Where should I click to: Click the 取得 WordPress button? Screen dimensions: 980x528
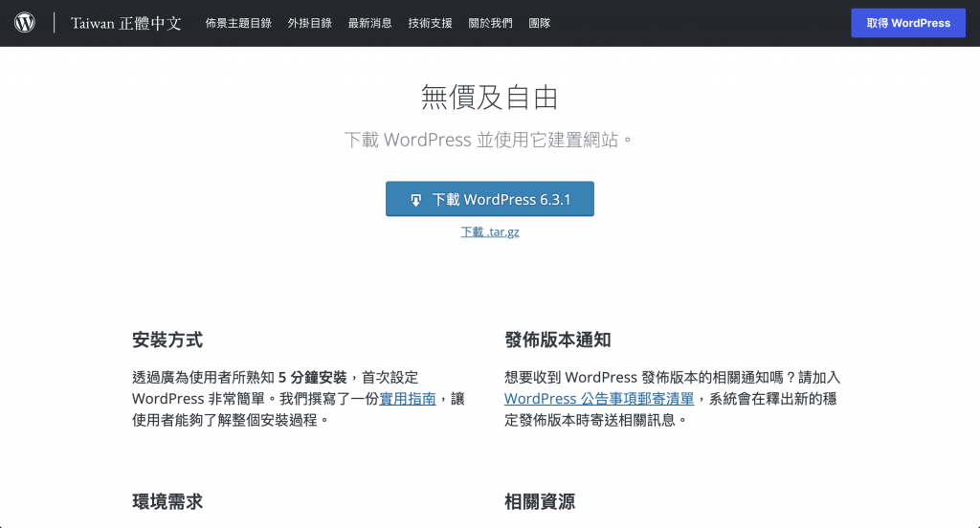point(908,23)
